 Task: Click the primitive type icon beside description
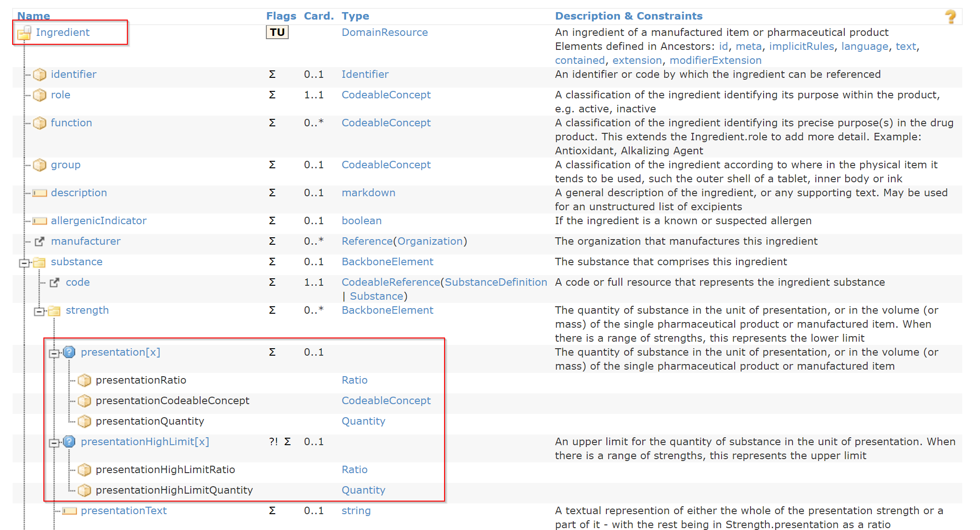pyautogui.click(x=40, y=193)
